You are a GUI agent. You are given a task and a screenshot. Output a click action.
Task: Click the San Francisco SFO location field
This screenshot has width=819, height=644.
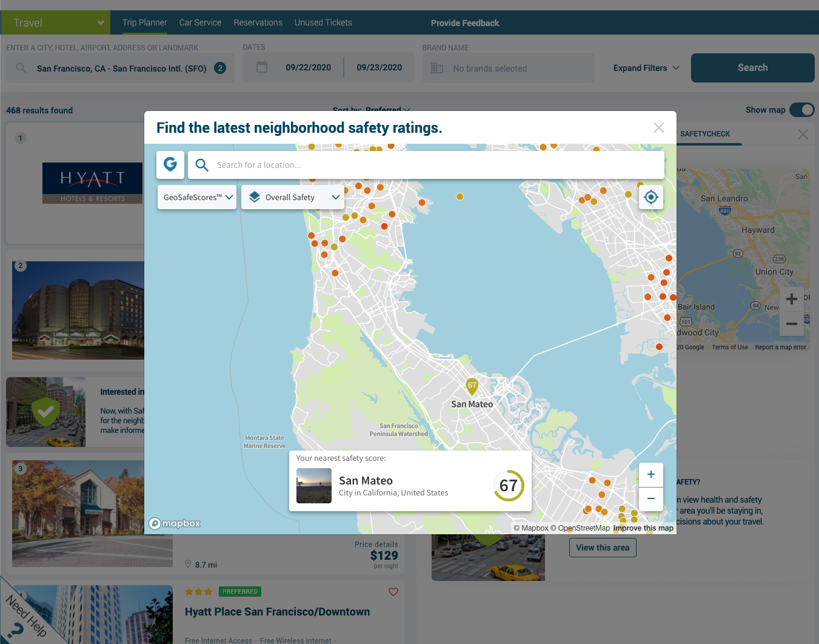tap(121, 68)
